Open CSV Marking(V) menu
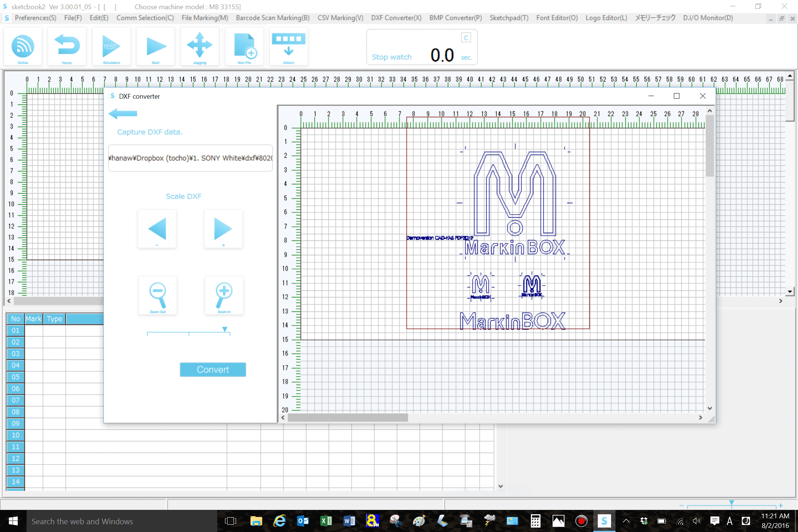This screenshot has height=532, width=798. [x=340, y=18]
